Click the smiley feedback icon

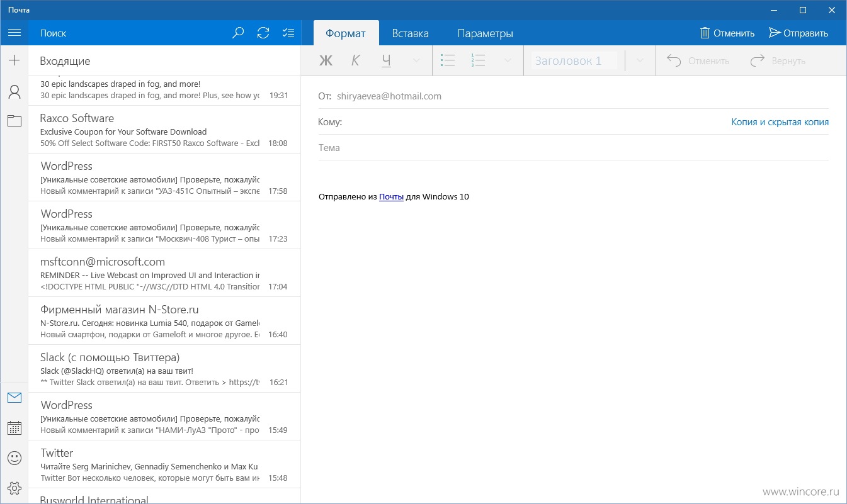[x=14, y=457]
